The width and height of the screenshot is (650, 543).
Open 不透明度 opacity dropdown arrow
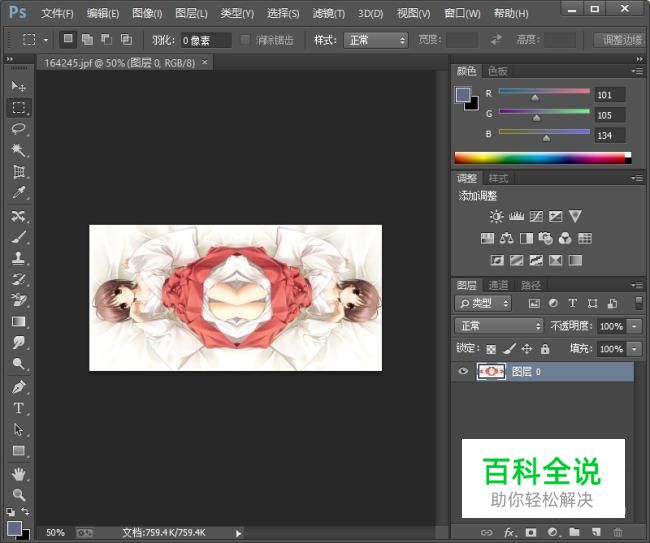tap(634, 326)
